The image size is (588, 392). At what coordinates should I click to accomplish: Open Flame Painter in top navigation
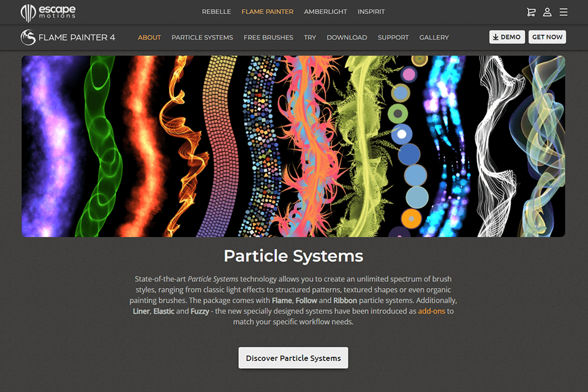coord(268,12)
